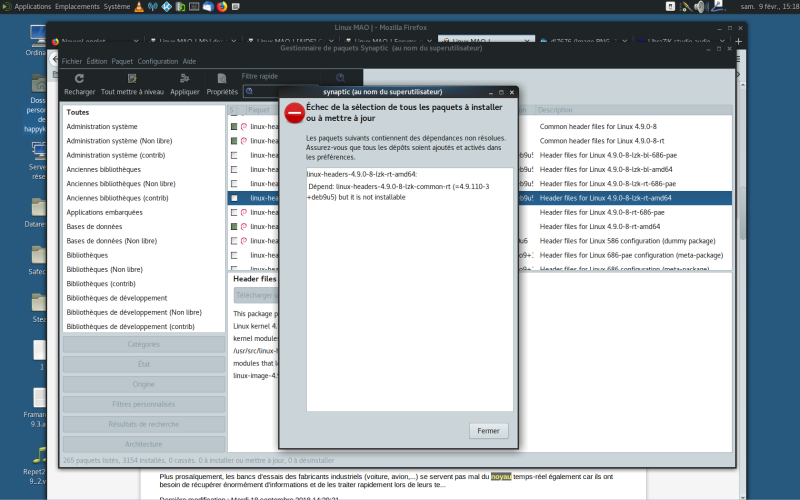Open the terminal launcher in the top panel

[x=194, y=7]
